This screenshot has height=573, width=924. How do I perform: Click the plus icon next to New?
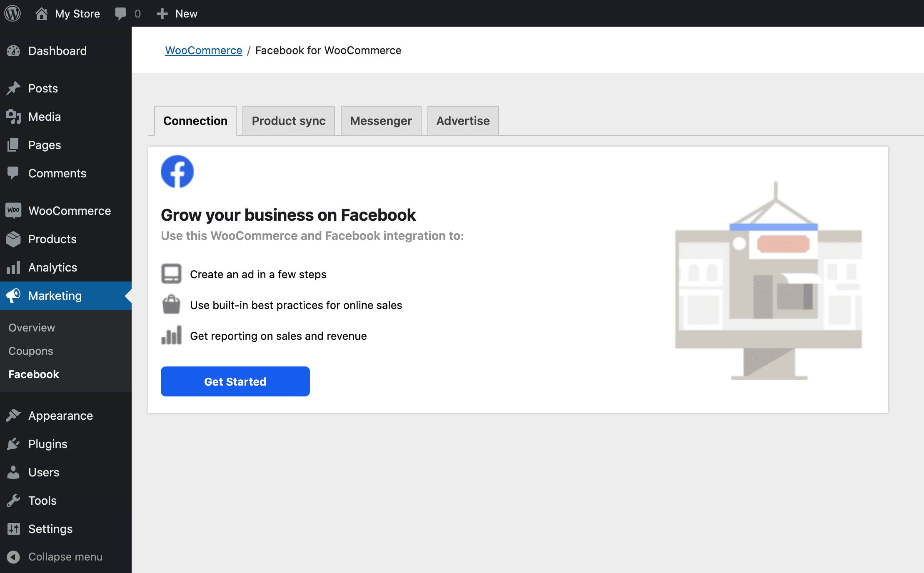pyautogui.click(x=162, y=14)
